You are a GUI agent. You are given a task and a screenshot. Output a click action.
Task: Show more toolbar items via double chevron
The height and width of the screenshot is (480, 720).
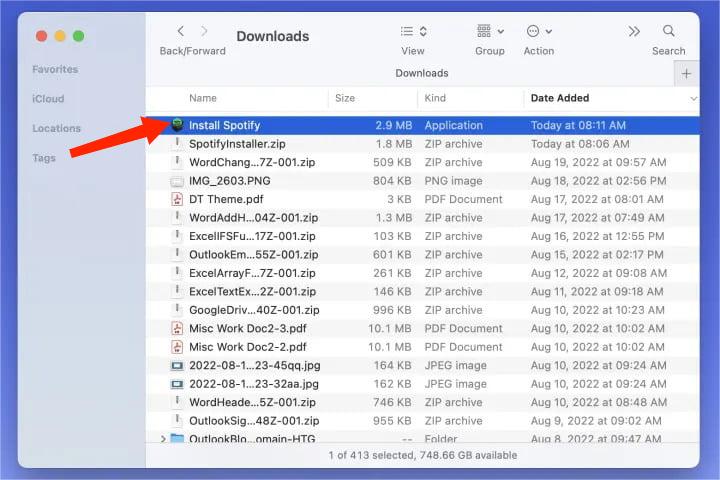(x=634, y=31)
